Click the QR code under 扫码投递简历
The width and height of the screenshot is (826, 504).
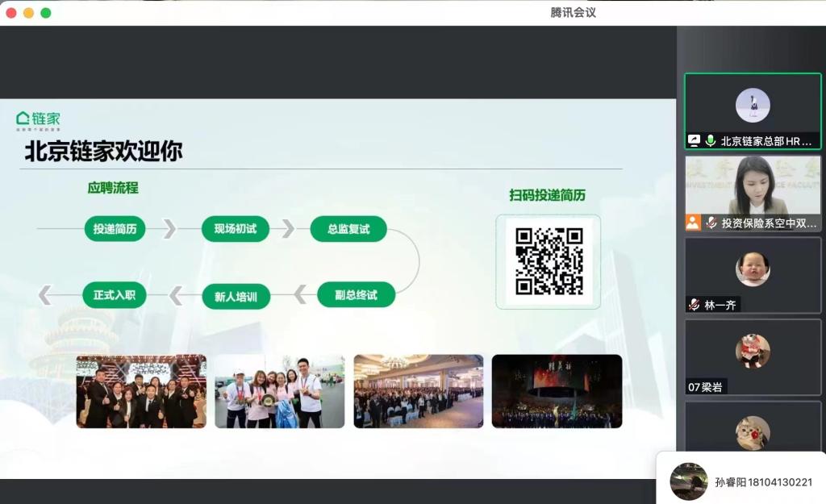[x=549, y=260]
